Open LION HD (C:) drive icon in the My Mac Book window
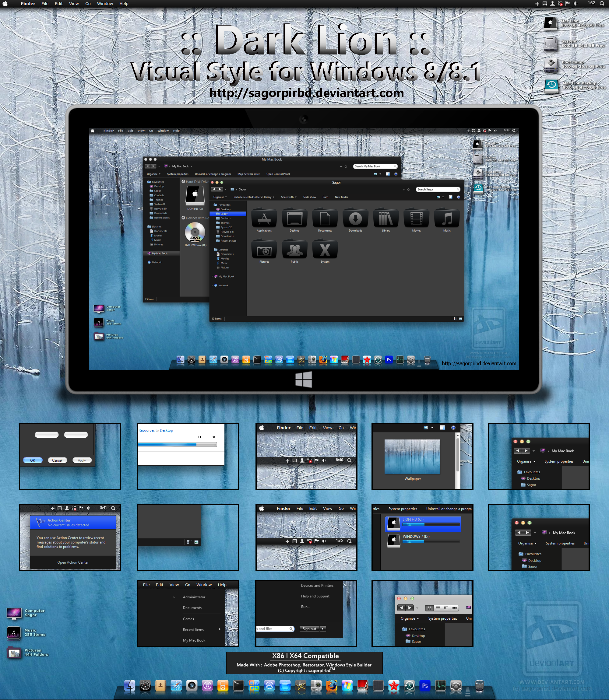The width and height of the screenshot is (609, 700). [x=195, y=195]
